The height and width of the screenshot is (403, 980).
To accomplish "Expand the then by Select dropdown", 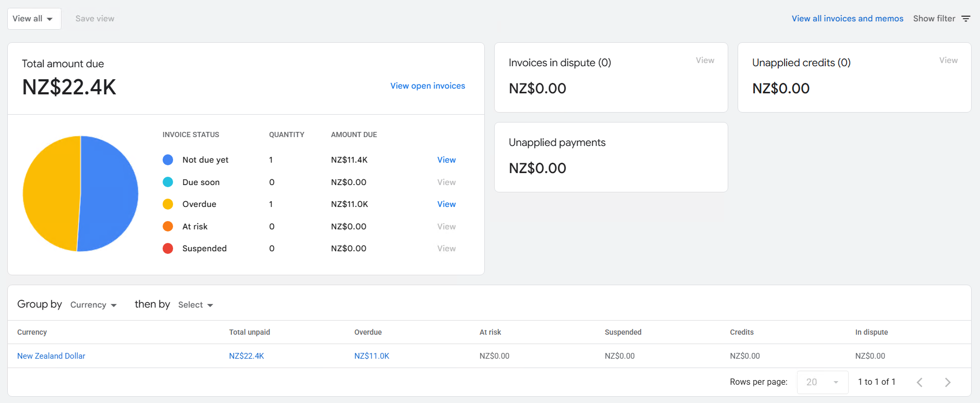I will 195,305.
